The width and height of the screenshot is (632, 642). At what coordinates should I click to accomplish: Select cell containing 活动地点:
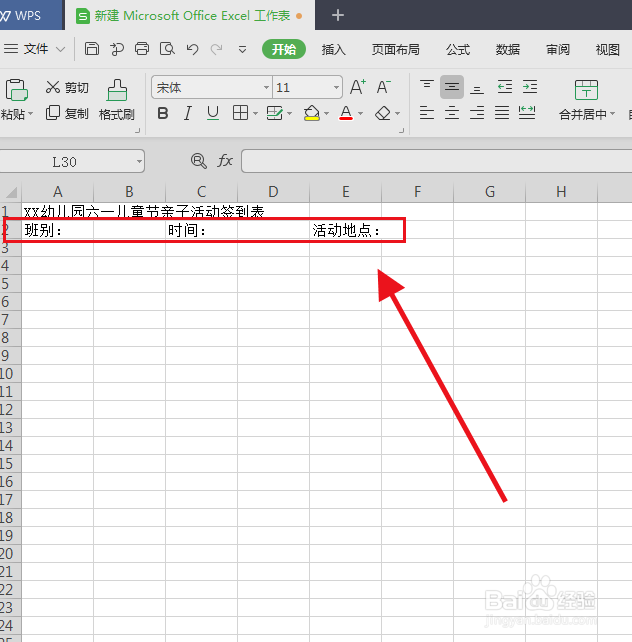pyautogui.click(x=345, y=230)
